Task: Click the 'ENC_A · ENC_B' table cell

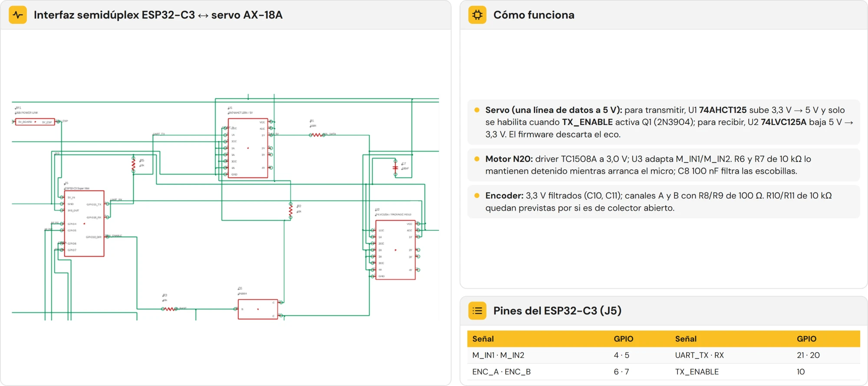Action: click(x=501, y=372)
